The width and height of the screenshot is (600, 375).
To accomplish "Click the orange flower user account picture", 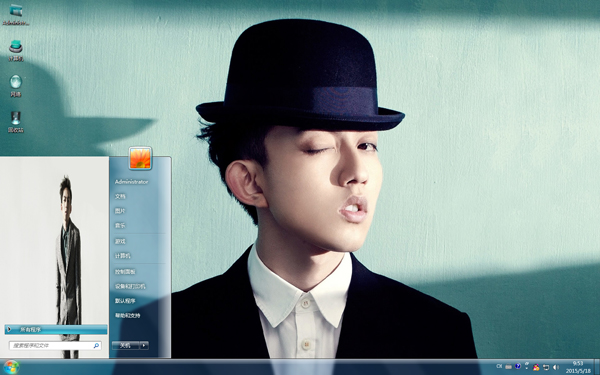I will pos(140,158).
